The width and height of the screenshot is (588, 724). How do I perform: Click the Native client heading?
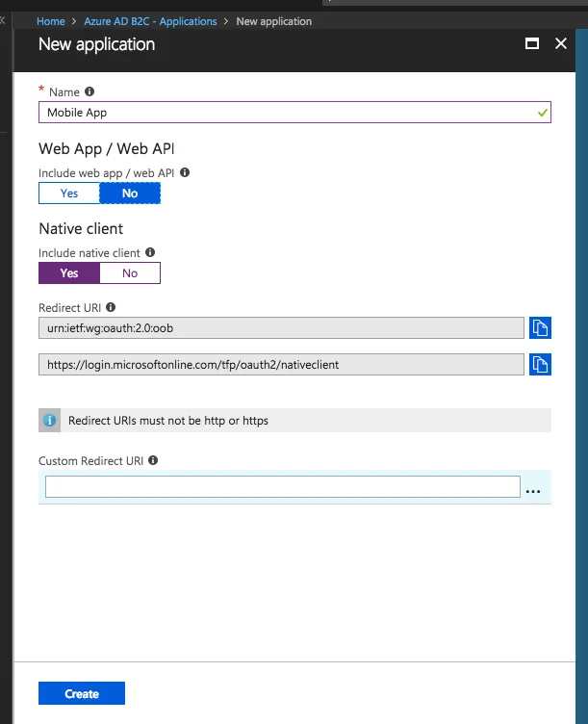point(81,228)
